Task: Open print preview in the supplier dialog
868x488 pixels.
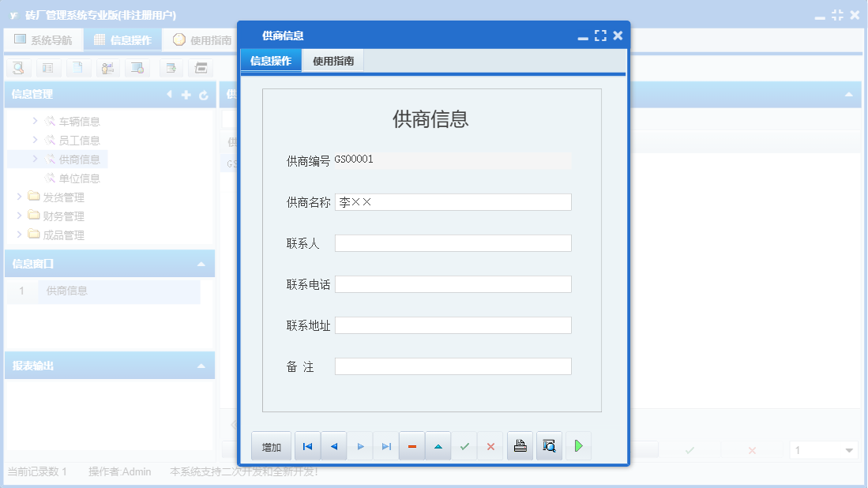Action: [x=549, y=445]
